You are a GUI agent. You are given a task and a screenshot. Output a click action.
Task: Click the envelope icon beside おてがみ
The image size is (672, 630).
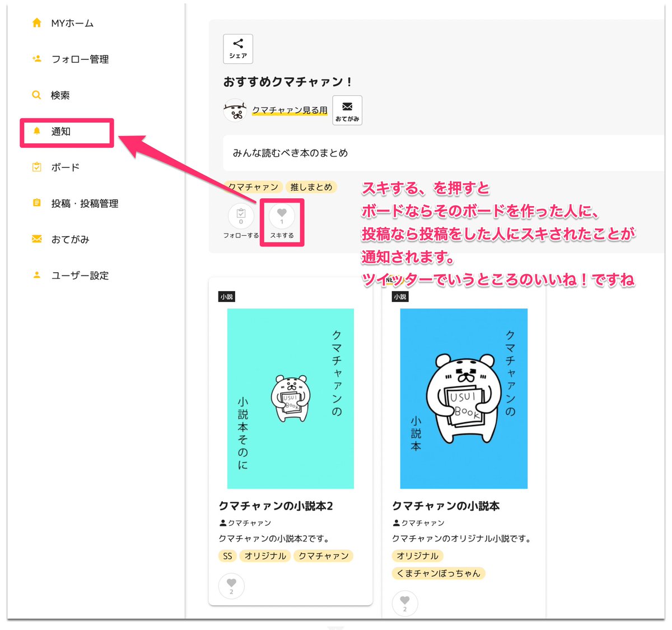(36, 239)
